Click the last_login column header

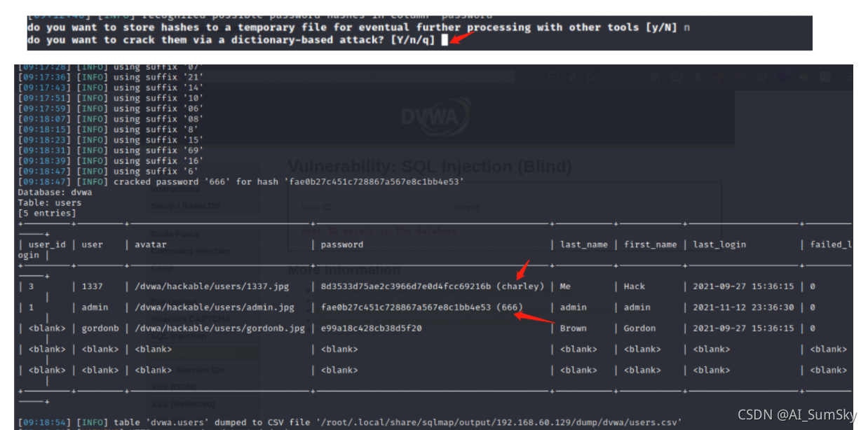coord(719,245)
